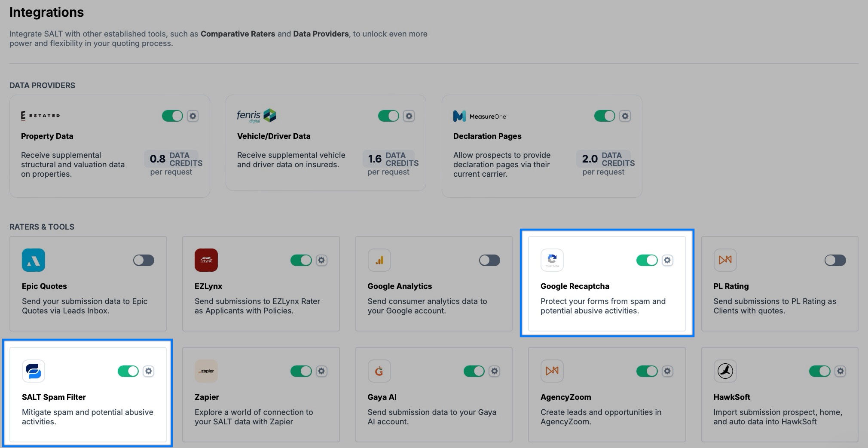
Task: Enable the PL Rating toggle
Action: [x=835, y=260]
